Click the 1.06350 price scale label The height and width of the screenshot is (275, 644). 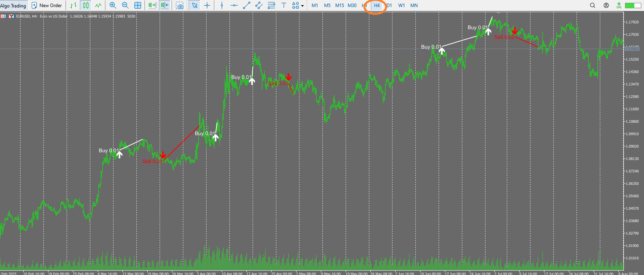[632, 183]
